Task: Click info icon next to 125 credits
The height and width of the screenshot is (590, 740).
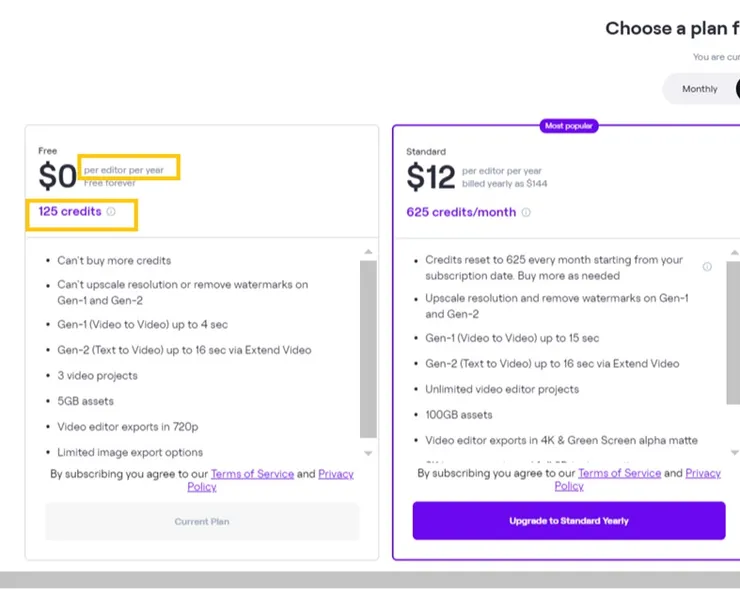Action: [x=111, y=212]
